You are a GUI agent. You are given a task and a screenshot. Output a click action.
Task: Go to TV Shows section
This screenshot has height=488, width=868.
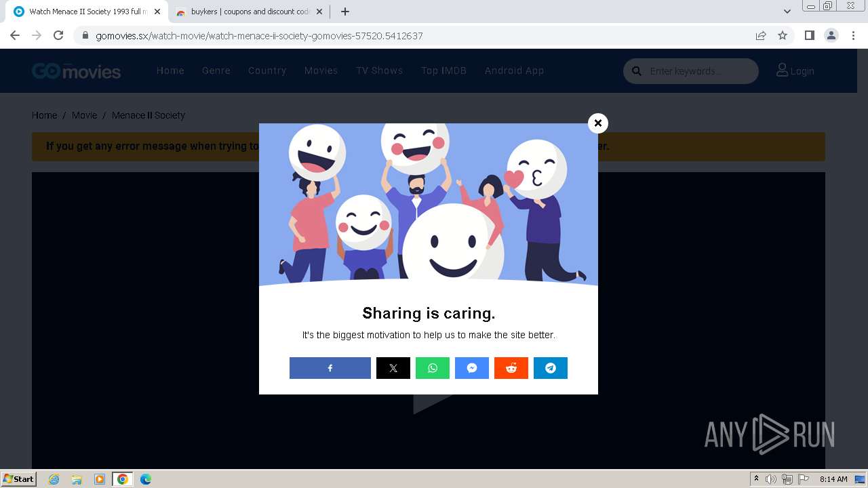pos(380,70)
